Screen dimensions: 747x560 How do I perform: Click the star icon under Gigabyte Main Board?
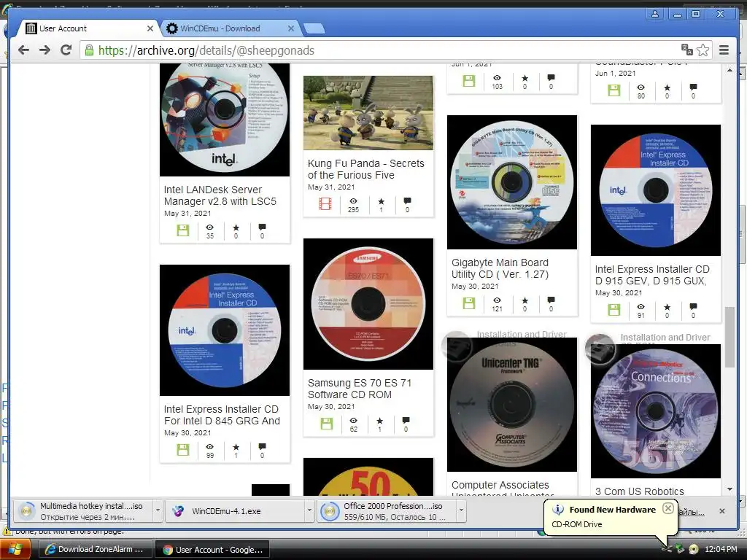pyautogui.click(x=525, y=300)
